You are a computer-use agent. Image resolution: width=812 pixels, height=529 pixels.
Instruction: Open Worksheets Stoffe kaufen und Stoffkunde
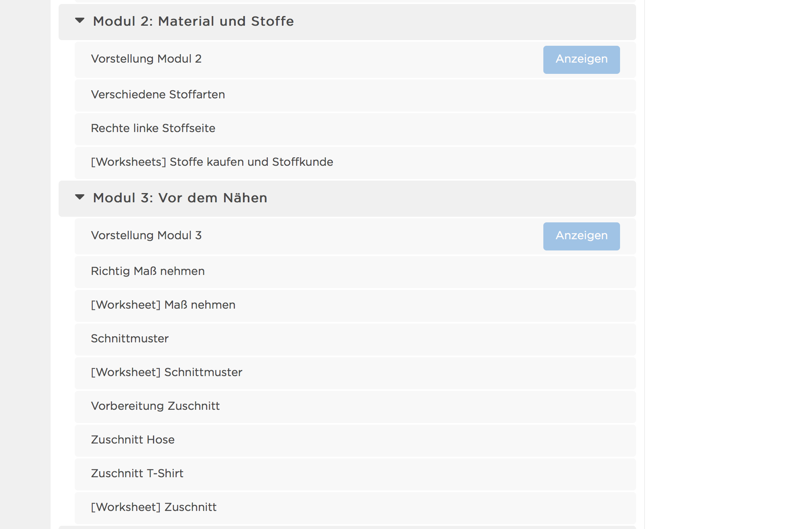point(212,162)
